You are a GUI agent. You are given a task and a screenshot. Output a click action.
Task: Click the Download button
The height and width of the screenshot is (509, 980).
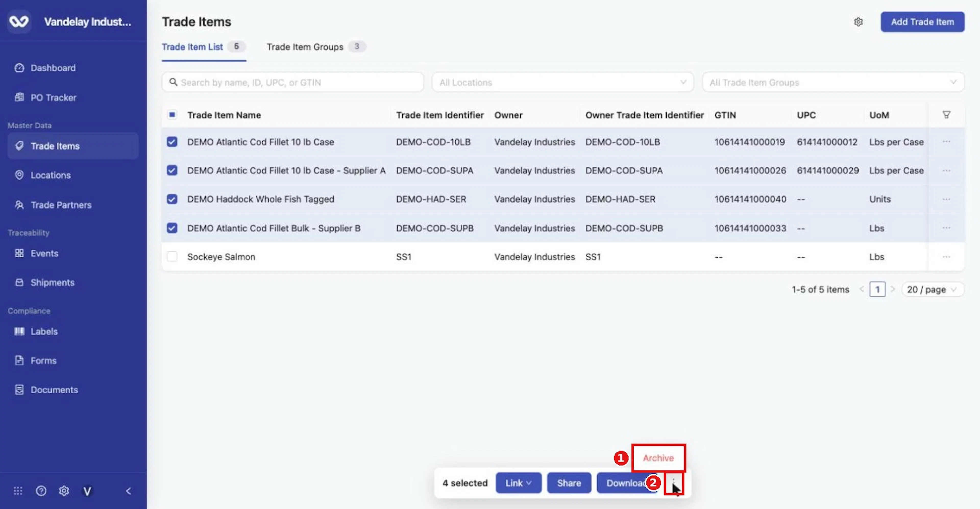coord(627,483)
